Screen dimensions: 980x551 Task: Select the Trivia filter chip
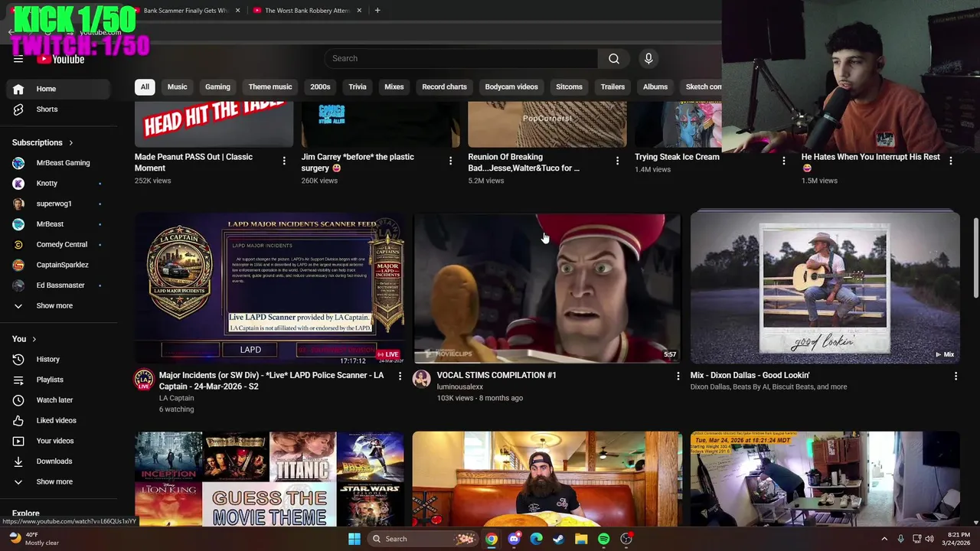tap(358, 87)
